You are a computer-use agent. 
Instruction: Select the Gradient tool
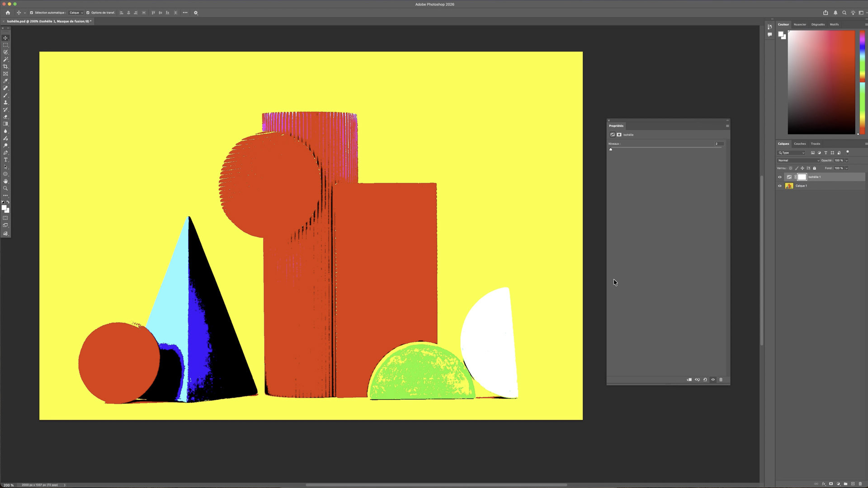click(x=5, y=124)
